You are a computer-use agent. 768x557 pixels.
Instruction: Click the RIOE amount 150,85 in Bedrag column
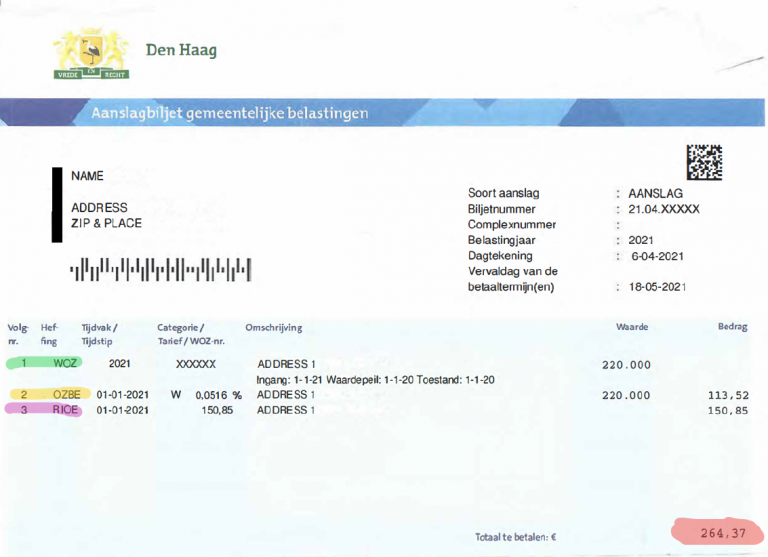coord(728,411)
